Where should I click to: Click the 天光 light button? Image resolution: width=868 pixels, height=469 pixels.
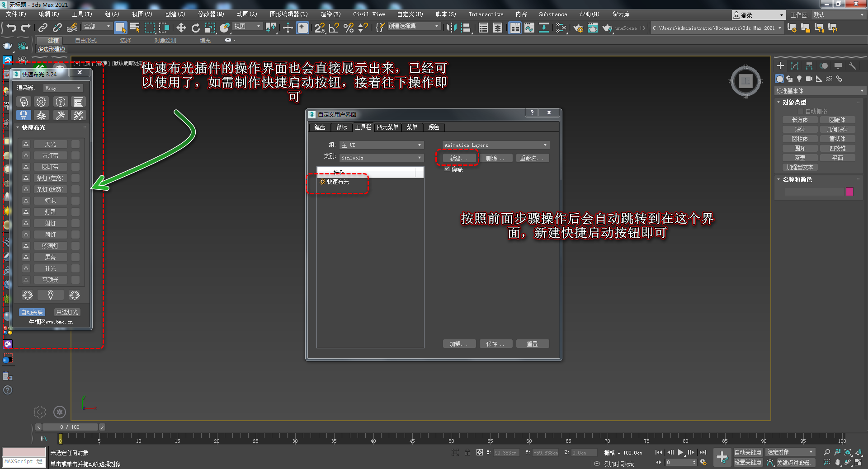click(x=50, y=144)
